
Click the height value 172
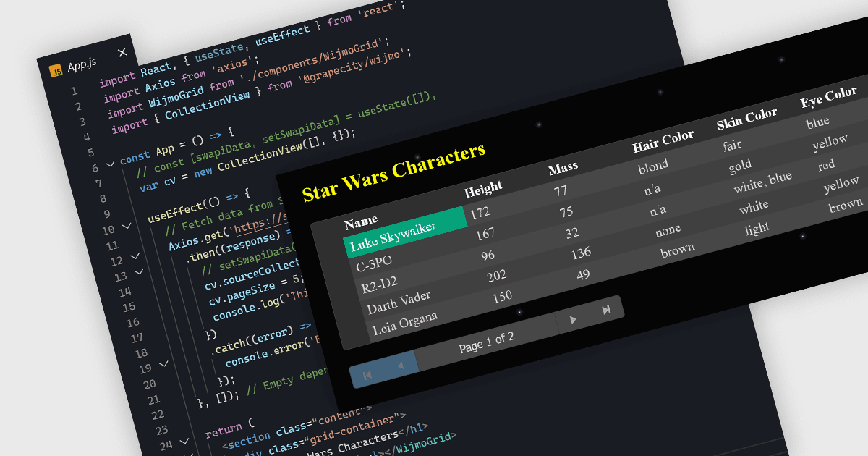point(480,214)
